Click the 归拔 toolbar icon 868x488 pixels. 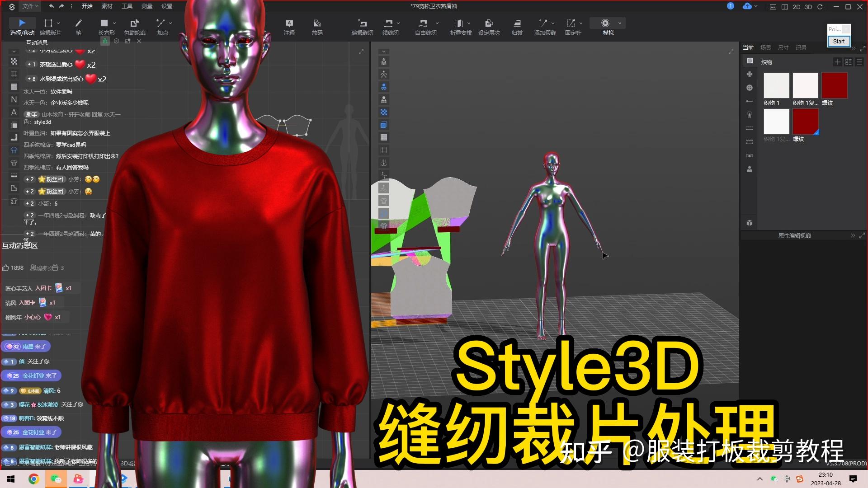tap(517, 26)
